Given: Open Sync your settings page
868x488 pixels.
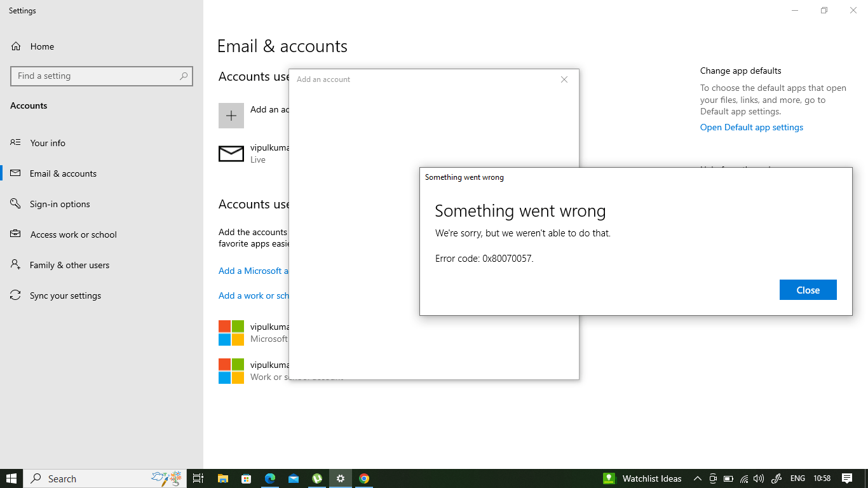Looking at the screenshot, I should click(x=65, y=295).
